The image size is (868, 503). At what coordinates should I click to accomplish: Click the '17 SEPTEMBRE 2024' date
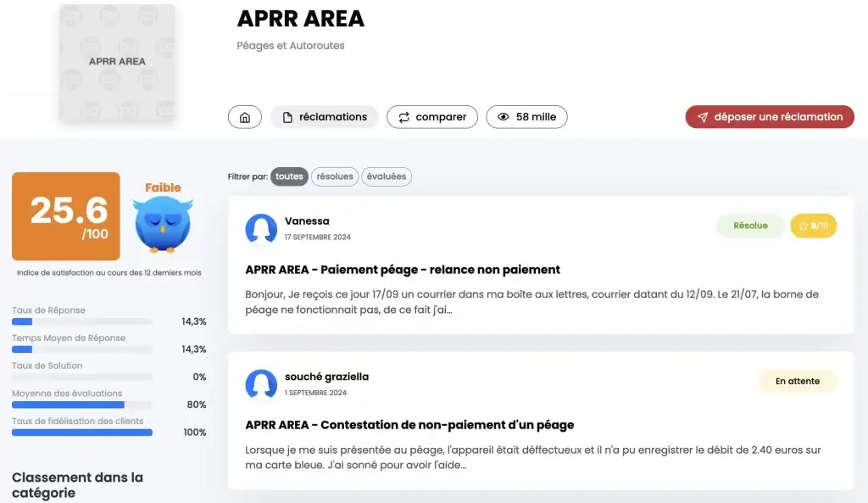click(318, 238)
